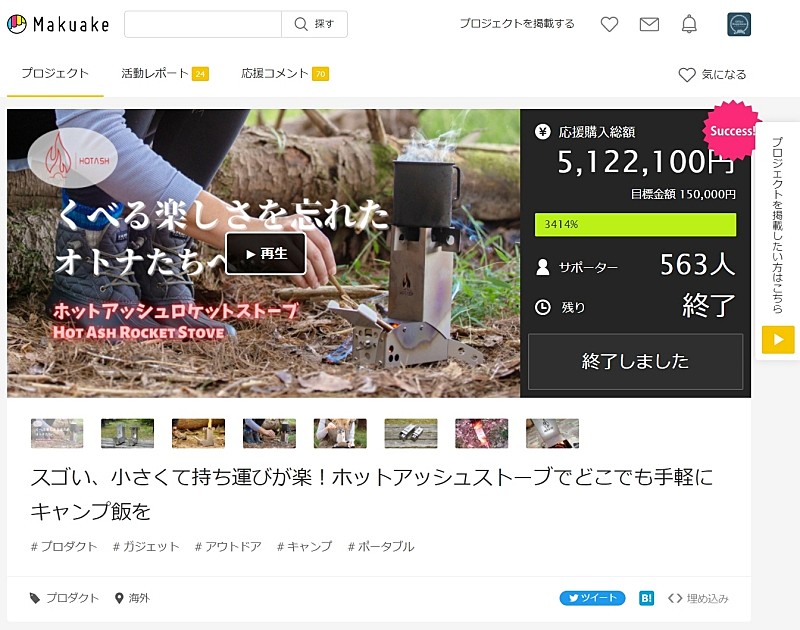Click the search magnifier 探す button
This screenshot has height=630, width=800.
click(x=314, y=24)
